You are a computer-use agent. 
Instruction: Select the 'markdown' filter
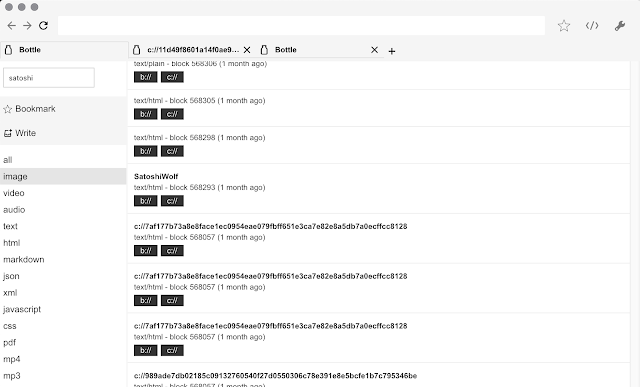(63, 259)
